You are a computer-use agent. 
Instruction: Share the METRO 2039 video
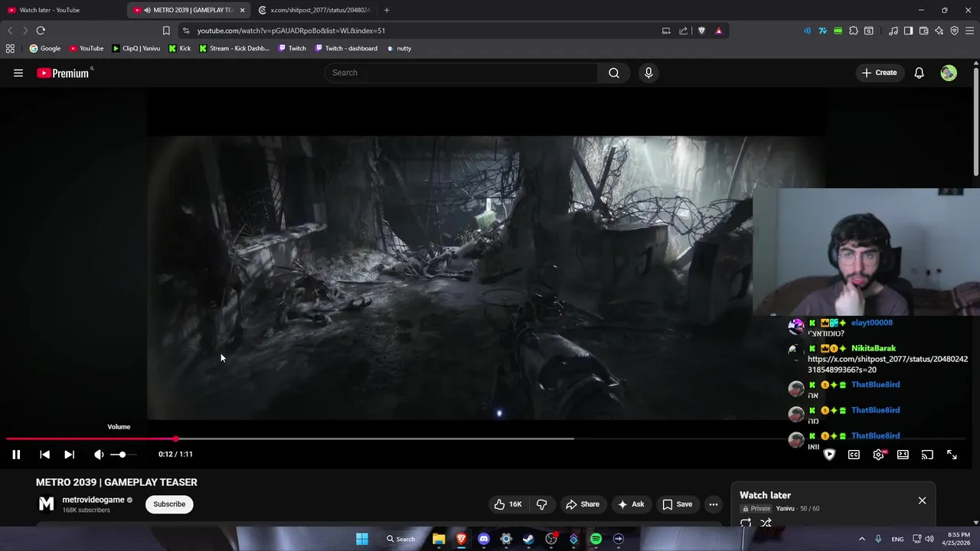pyautogui.click(x=582, y=504)
